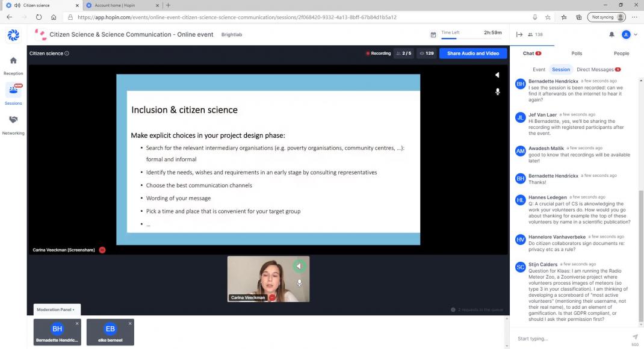Refresh the browser page
The image size is (644, 349).
(x=39, y=17)
